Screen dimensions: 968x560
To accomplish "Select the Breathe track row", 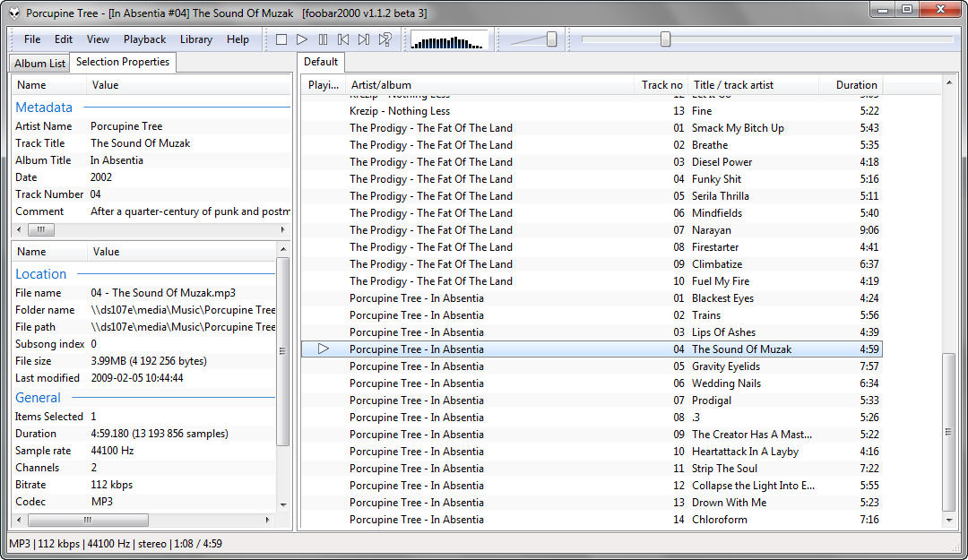I will coord(592,145).
